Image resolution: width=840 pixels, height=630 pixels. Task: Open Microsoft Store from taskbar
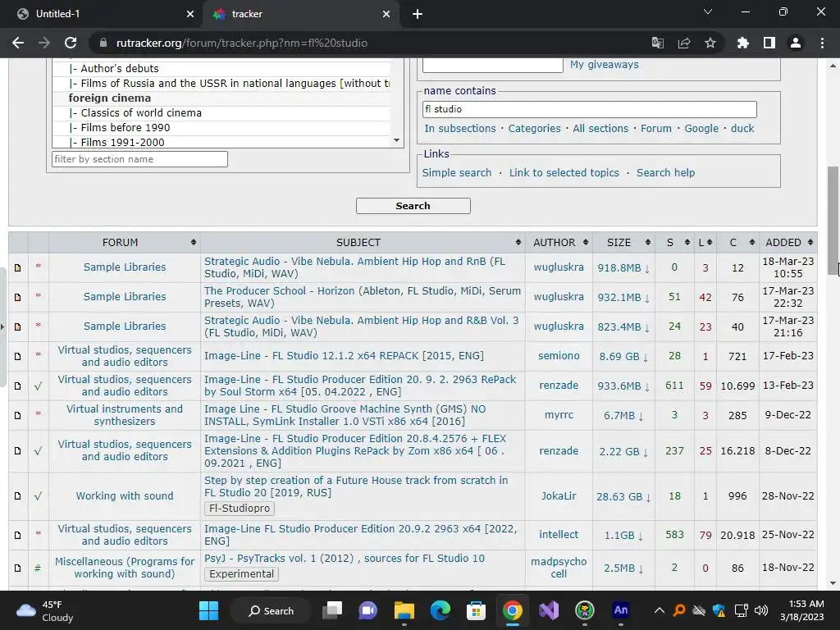476,610
